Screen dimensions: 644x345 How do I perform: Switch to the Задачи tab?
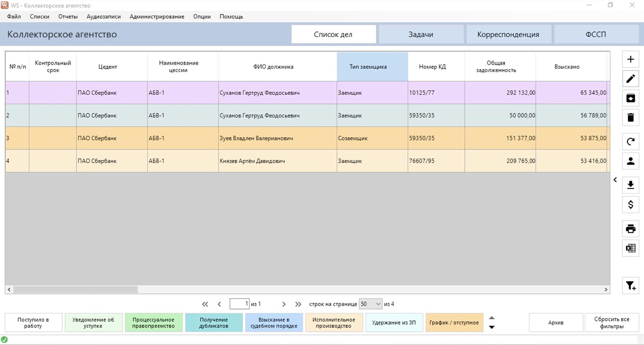tap(420, 34)
